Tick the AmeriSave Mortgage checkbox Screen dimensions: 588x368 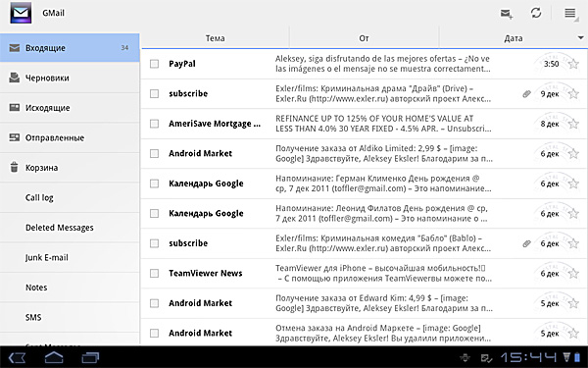click(x=154, y=124)
